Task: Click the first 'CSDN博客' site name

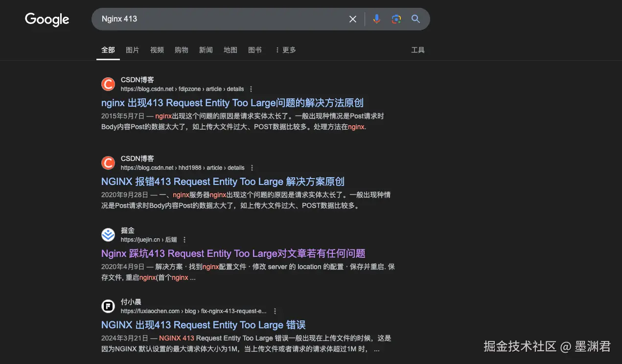Action: tap(138, 80)
